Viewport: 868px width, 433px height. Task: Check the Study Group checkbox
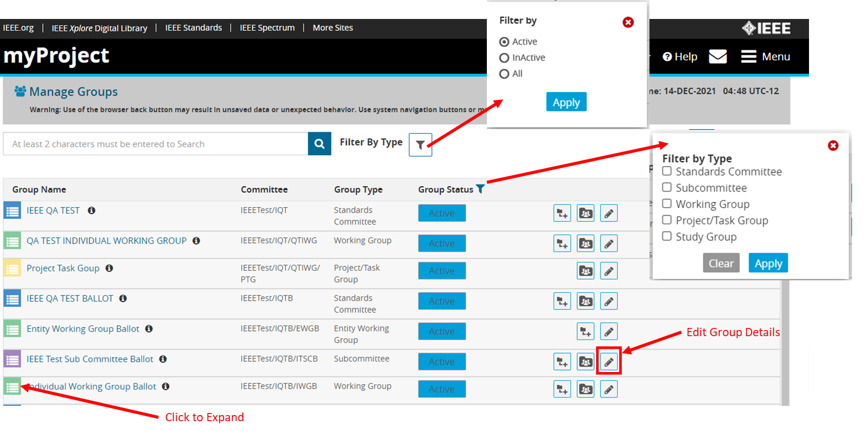click(667, 236)
